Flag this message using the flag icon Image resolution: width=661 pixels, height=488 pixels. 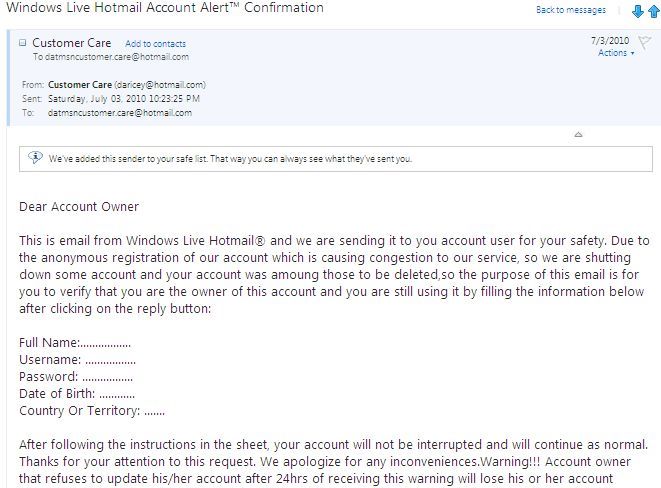point(644,42)
